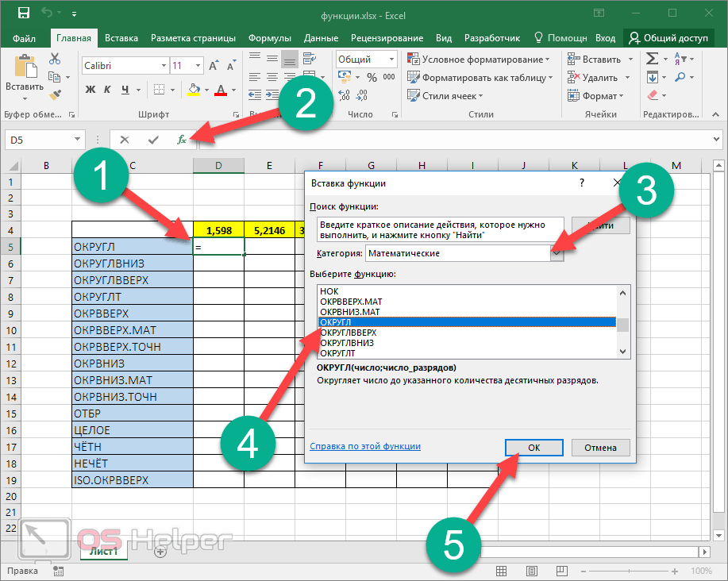The width and height of the screenshot is (728, 581).
Task: Decrease indent in cell
Action: 254,95
